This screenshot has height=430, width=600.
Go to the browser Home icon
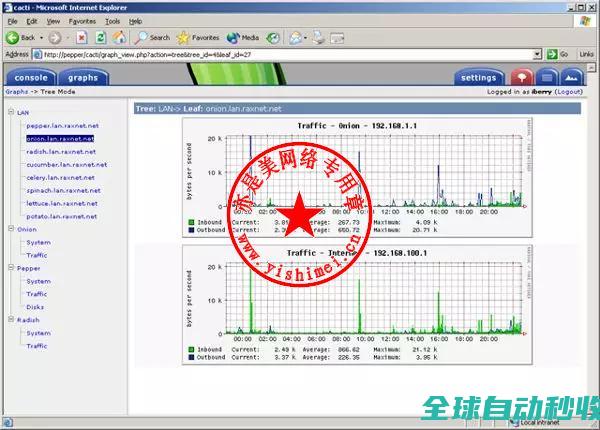click(x=119, y=37)
